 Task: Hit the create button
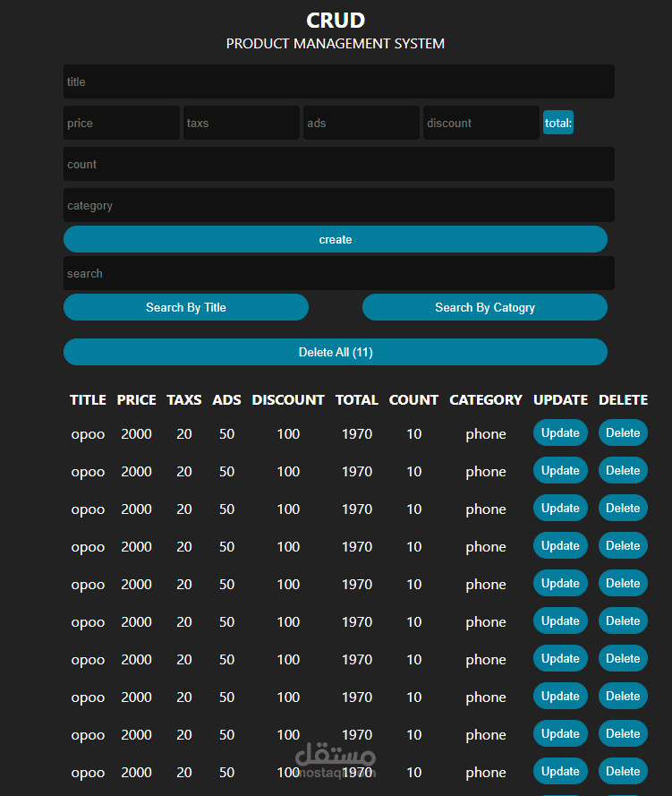(336, 239)
